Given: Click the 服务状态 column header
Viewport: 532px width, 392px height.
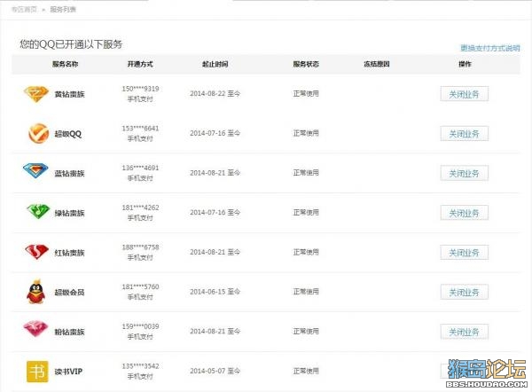Looking at the screenshot, I should tap(306, 64).
